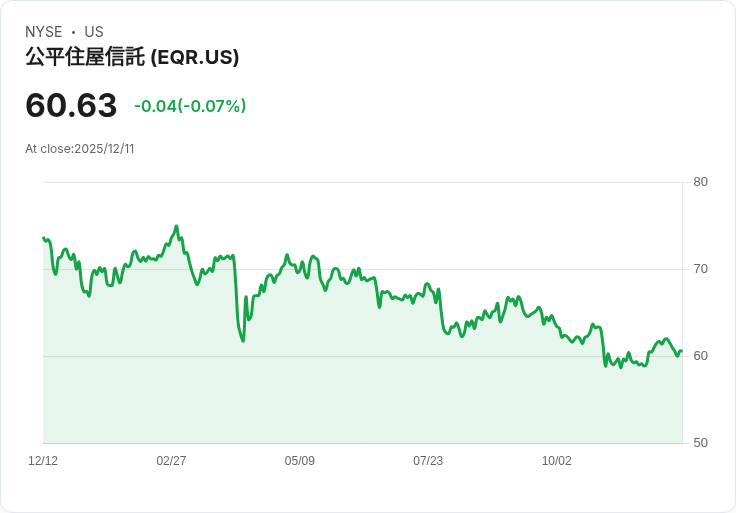Select the 50 y-axis label

coord(701,443)
